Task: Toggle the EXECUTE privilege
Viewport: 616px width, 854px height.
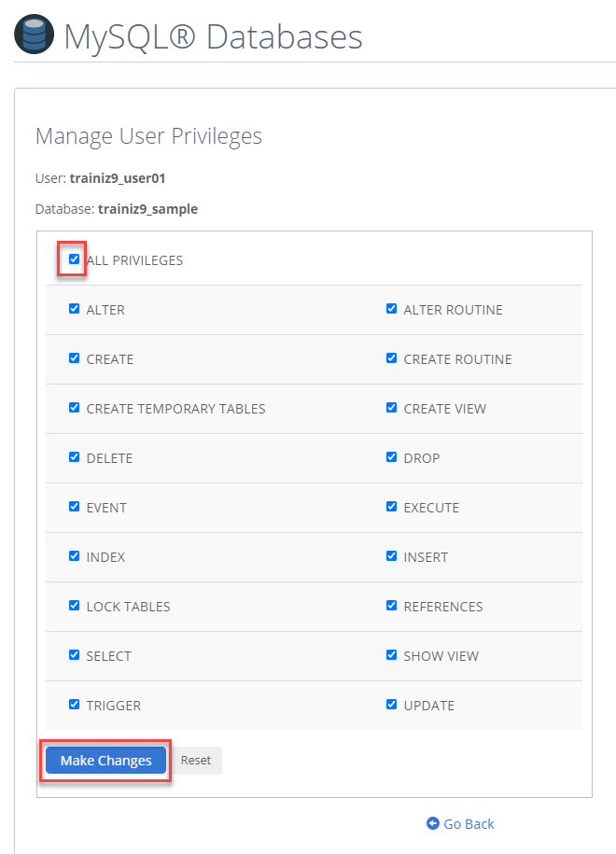Action: pyautogui.click(x=391, y=506)
